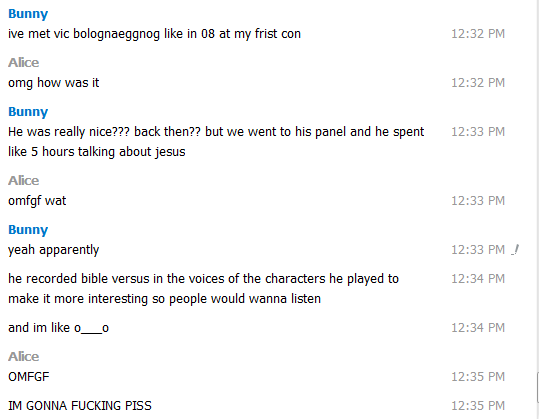Click the 12:34 PM timestamp beside the o___o message
The image size is (539, 419).
(x=478, y=328)
